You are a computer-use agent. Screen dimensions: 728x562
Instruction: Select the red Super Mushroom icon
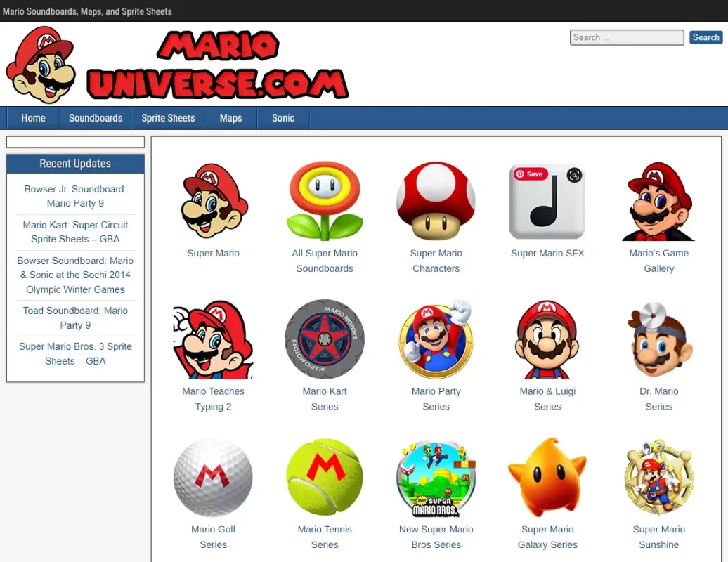tap(436, 201)
